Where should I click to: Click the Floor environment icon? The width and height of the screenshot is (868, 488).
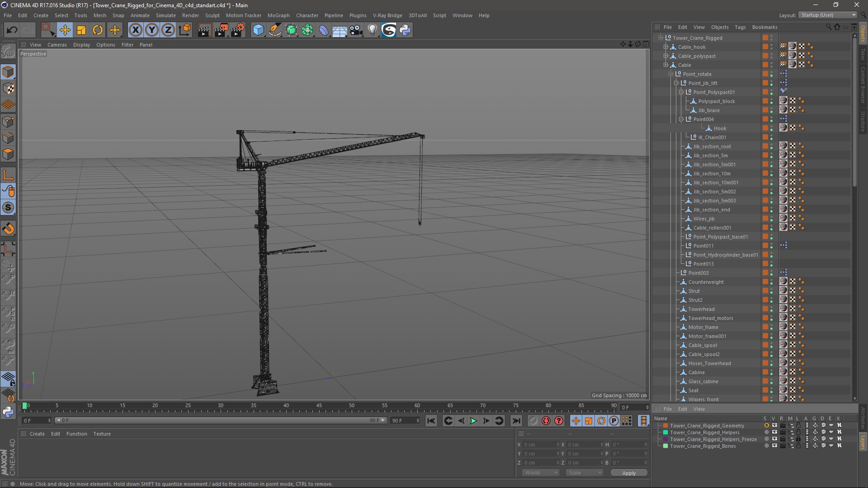[x=340, y=30]
